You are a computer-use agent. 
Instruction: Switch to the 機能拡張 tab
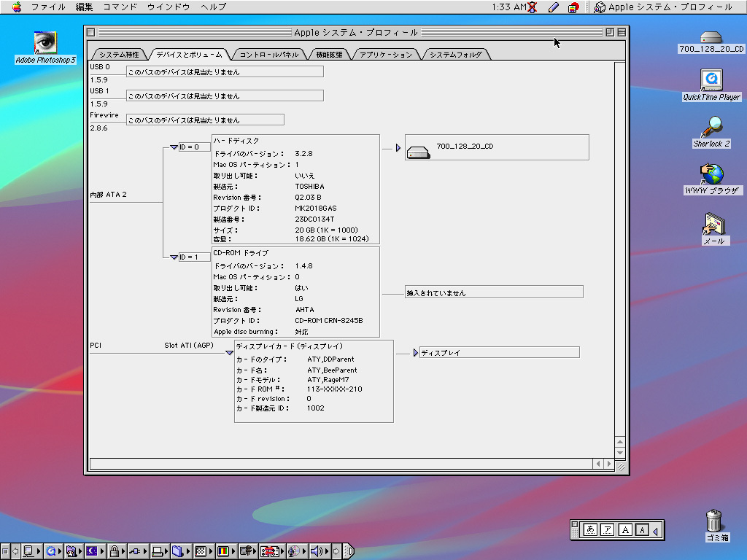(x=330, y=54)
